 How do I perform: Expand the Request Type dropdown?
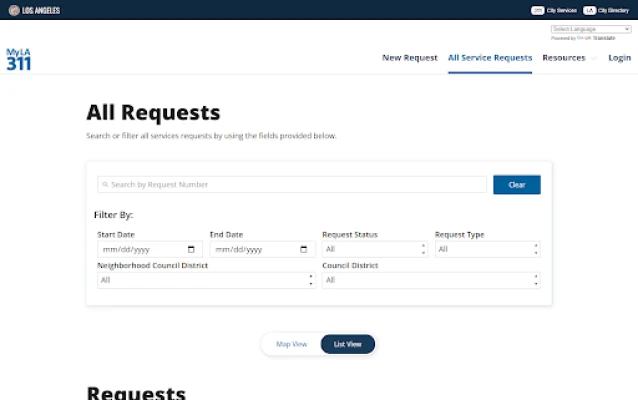(487, 249)
